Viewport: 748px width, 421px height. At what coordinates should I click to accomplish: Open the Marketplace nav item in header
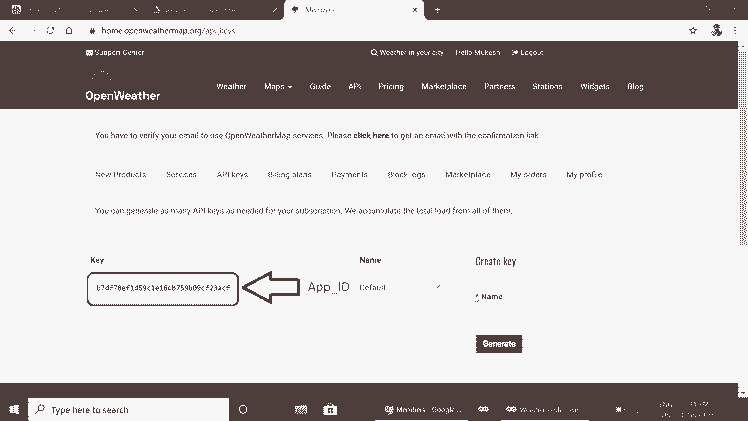(x=444, y=86)
